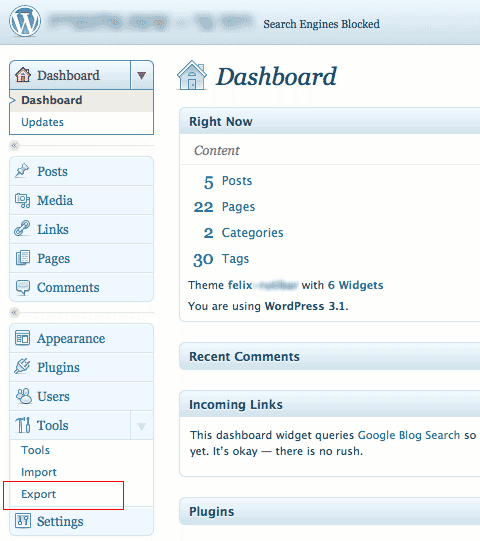Click the Plugins plug icon
480x541 pixels.
(22, 366)
